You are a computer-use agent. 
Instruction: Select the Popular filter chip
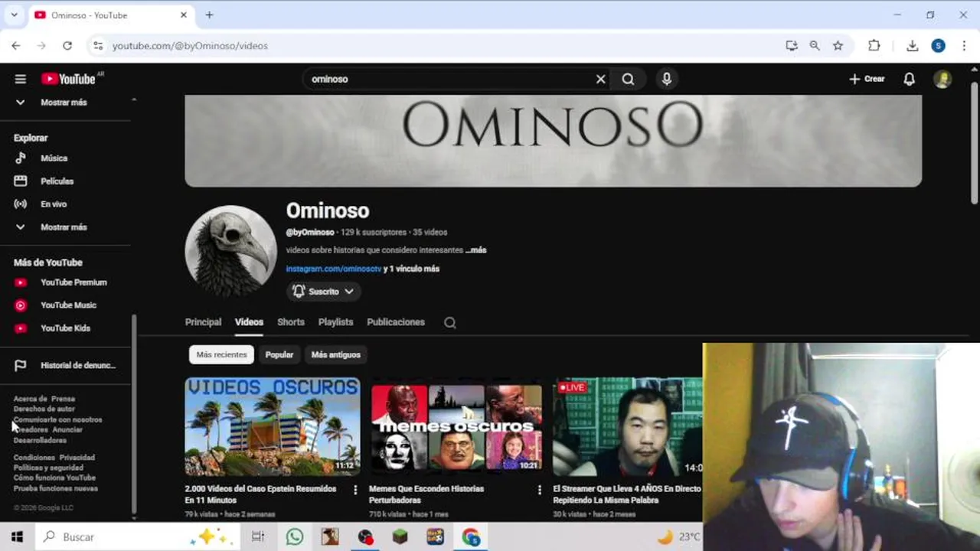coord(279,355)
